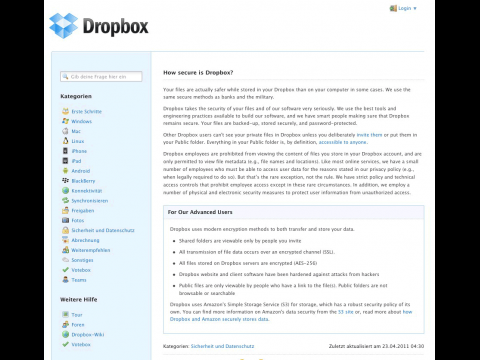The height and width of the screenshot is (360, 480).
Task: Click the Dropbox logo box icon
Action: click(63, 26)
